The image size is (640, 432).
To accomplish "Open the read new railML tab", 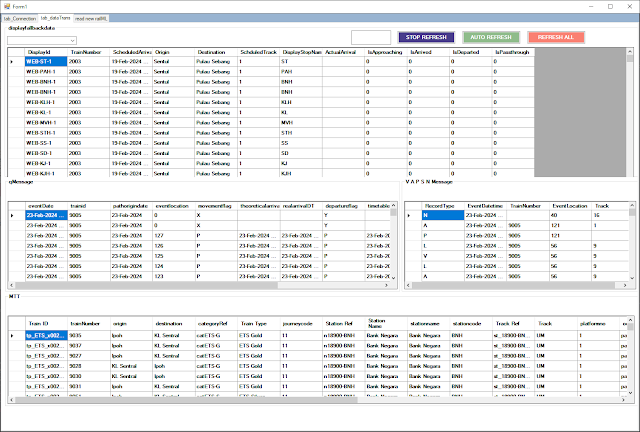I will (91, 18).
